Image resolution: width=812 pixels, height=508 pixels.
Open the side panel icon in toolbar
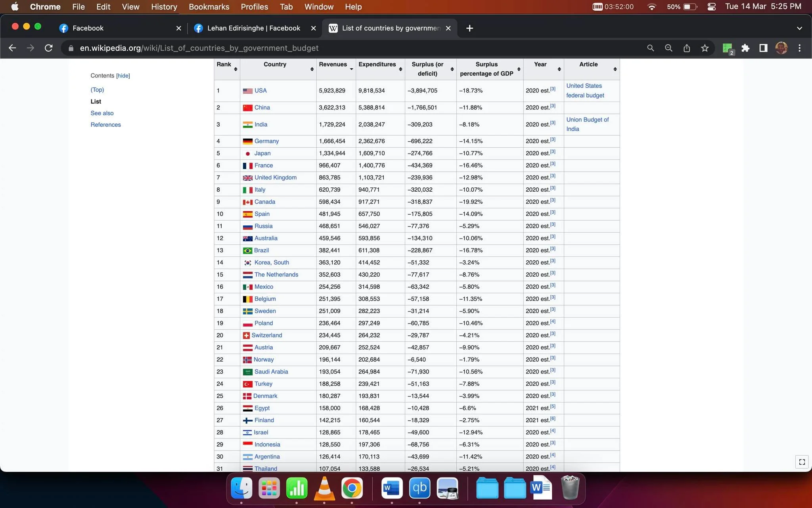(763, 48)
